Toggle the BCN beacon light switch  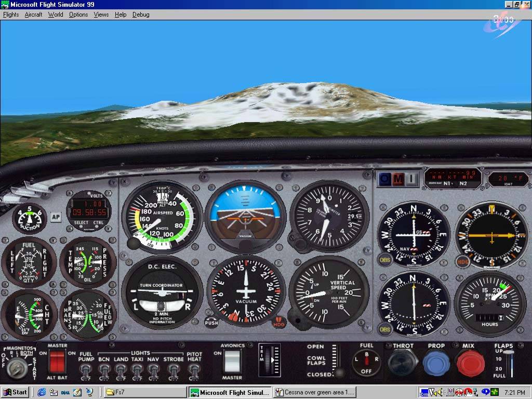point(104,371)
